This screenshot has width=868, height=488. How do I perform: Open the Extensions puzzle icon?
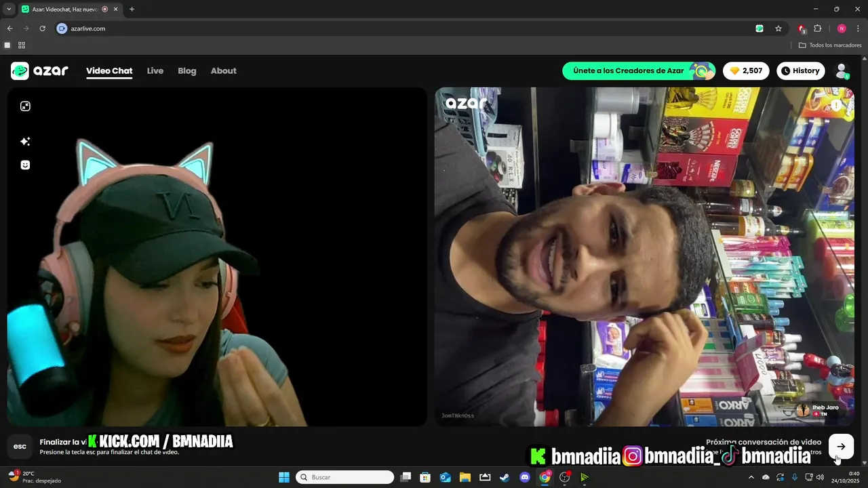click(817, 28)
